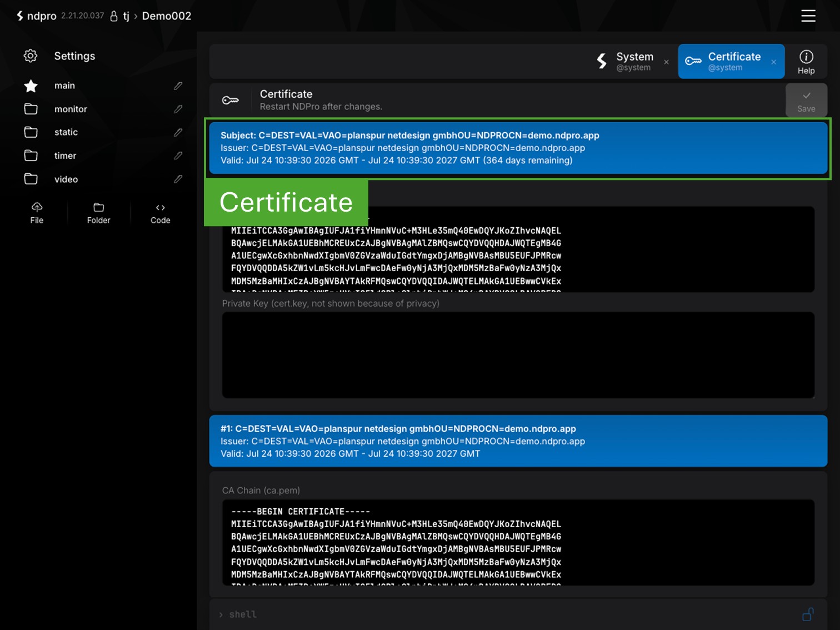Edit the video folder pencil

(x=178, y=179)
